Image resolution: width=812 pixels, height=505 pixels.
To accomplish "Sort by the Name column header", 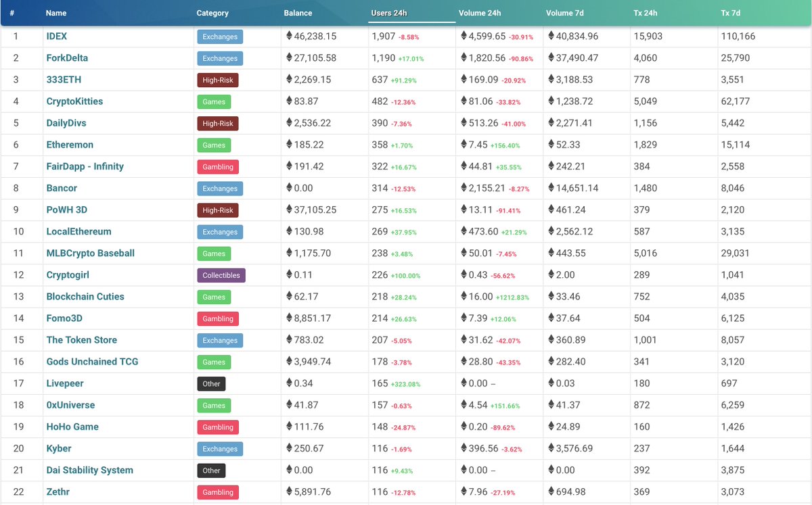I will [x=56, y=13].
